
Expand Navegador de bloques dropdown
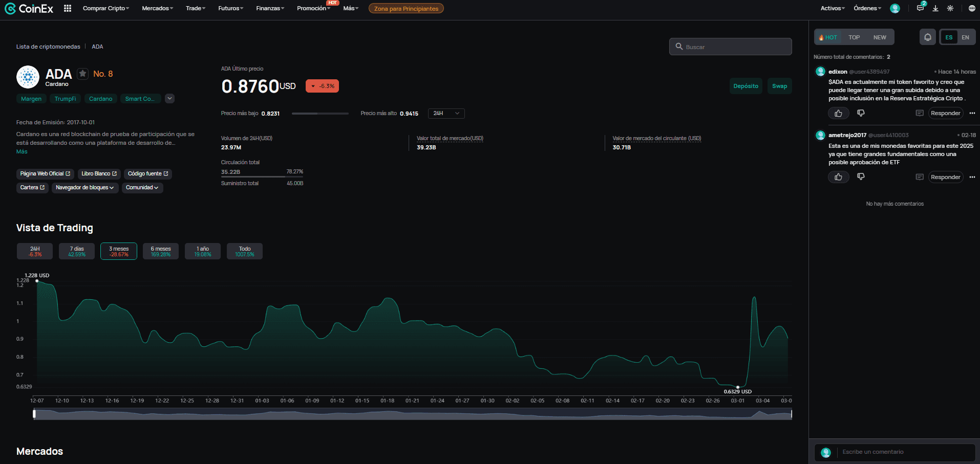point(85,188)
